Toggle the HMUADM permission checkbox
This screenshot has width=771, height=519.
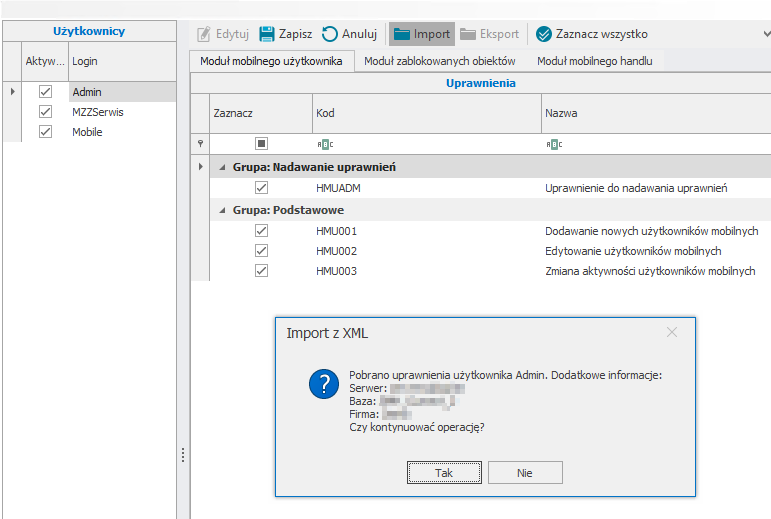click(261, 188)
